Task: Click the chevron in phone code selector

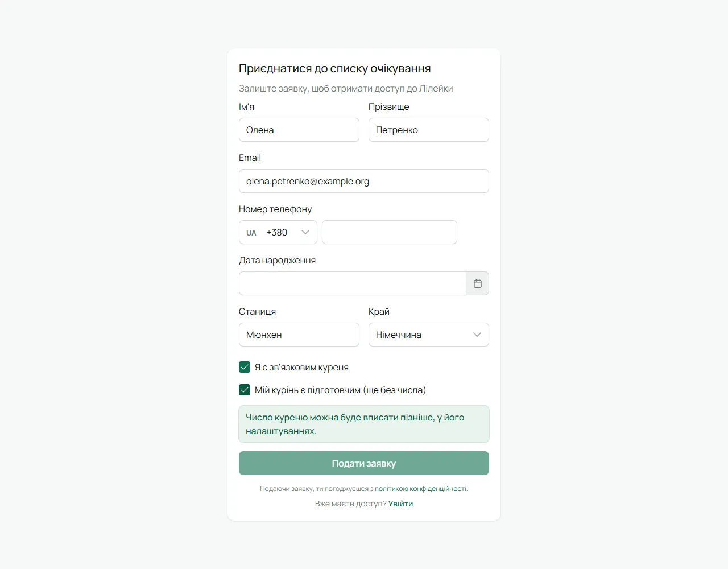Action: point(305,232)
